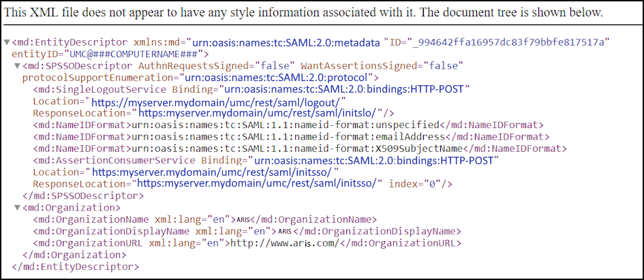Select the md:SingleLogoutService tag
Viewport: 644px width, 280px height.
[99, 89]
